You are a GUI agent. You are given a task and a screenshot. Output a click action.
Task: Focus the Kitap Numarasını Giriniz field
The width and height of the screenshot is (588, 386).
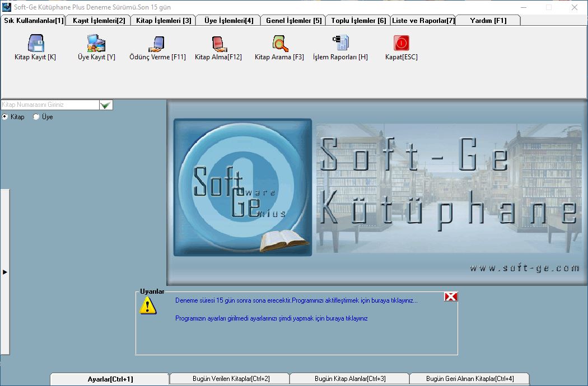(x=50, y=105)
